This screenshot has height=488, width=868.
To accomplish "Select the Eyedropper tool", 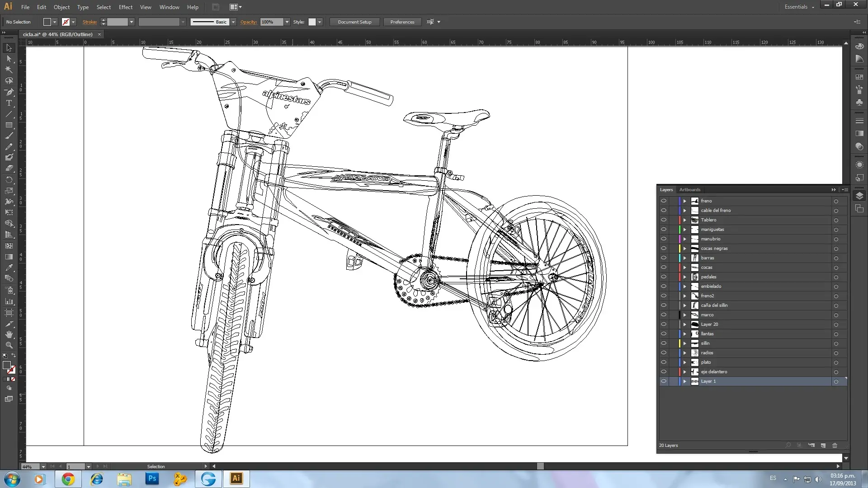I will click(9, 267).
